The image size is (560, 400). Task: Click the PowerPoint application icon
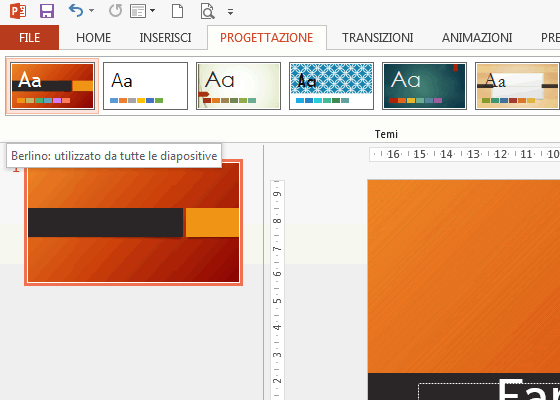tap(18, 11)
